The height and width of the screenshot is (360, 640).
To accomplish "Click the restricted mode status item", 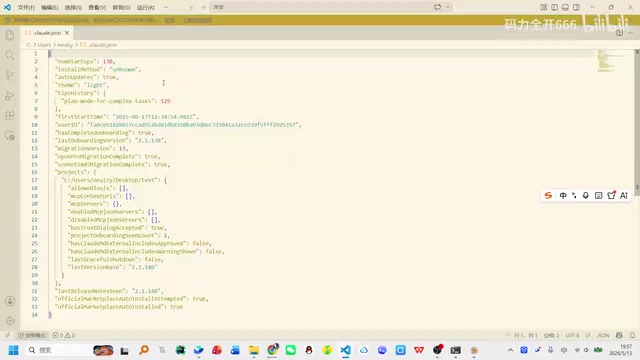I will pos(32,335).
